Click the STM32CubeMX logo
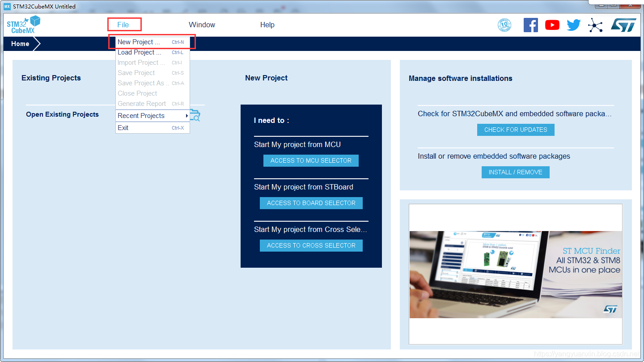Screen dimensions: 644x362 (x=24, y=25)
